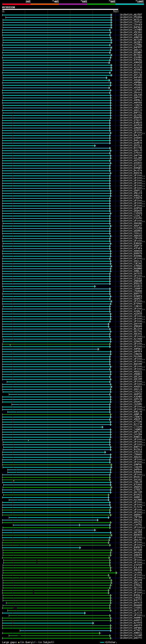Click the short cyan alignment bar for Q01BX3

coord(49,286)
